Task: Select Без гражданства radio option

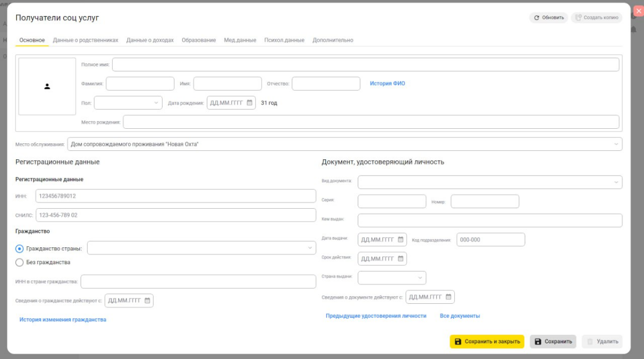Action: tap(20, 262)
